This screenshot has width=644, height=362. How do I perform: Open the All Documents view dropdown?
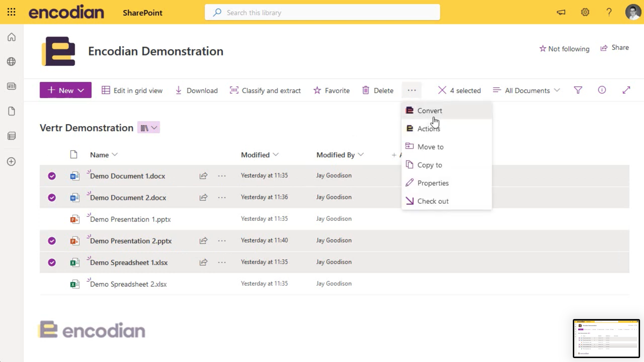[x=526, y=90]
